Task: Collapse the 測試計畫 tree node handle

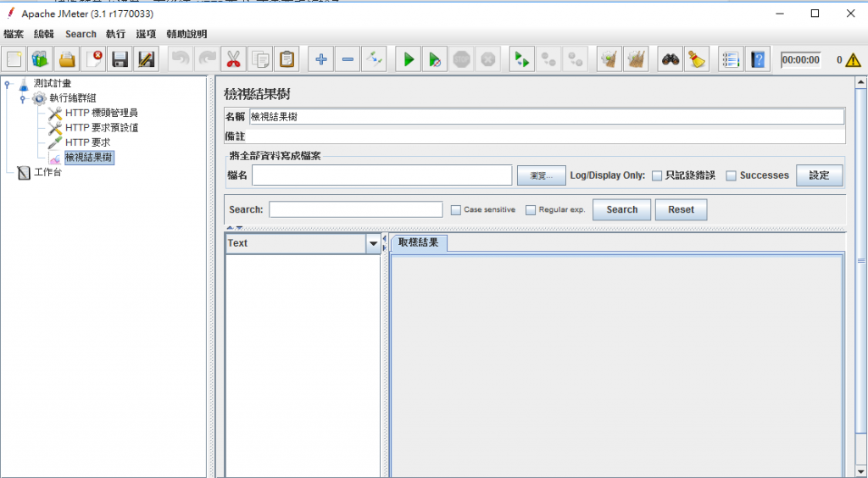Action: click(7, 84)
